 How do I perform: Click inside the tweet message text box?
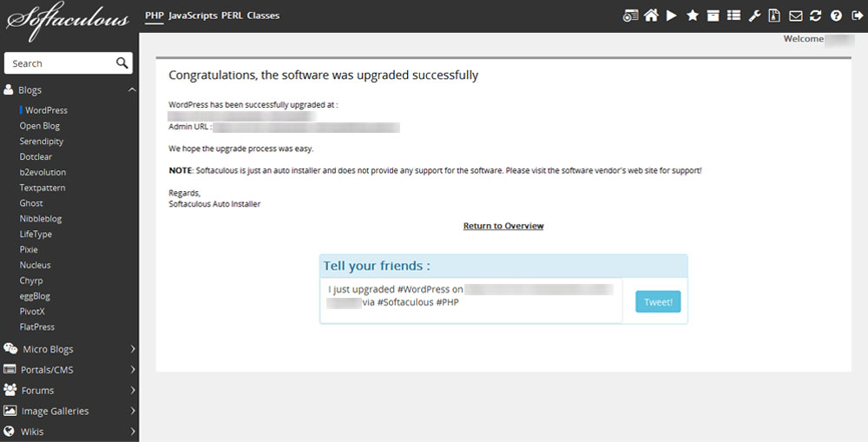coord(471,300)
